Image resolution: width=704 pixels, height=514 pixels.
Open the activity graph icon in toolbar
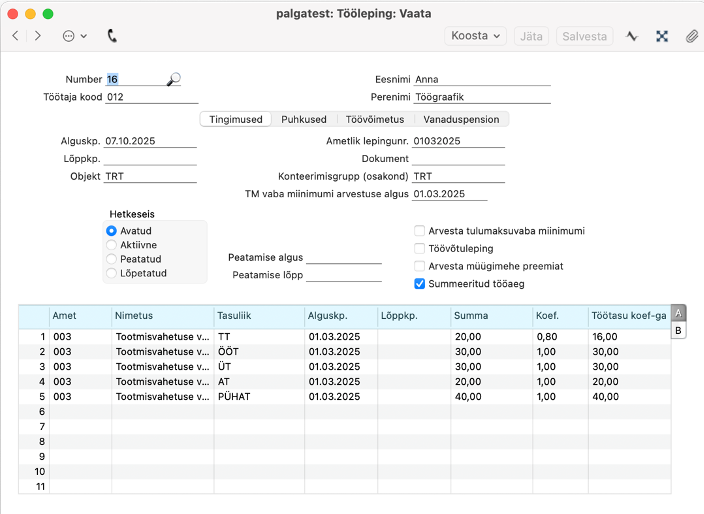(632, 36)
